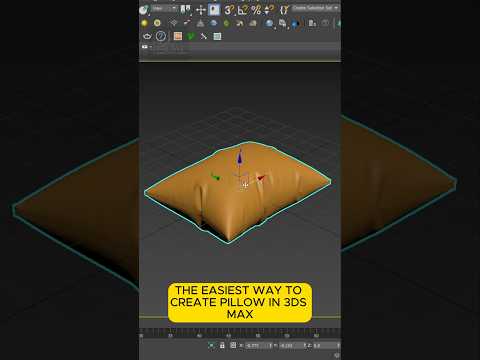Viewport: 480px width, 360px height.
Task: Click the Select and Place icon at toolbar start
Action: pyautogui.click(x=144, y=10)
